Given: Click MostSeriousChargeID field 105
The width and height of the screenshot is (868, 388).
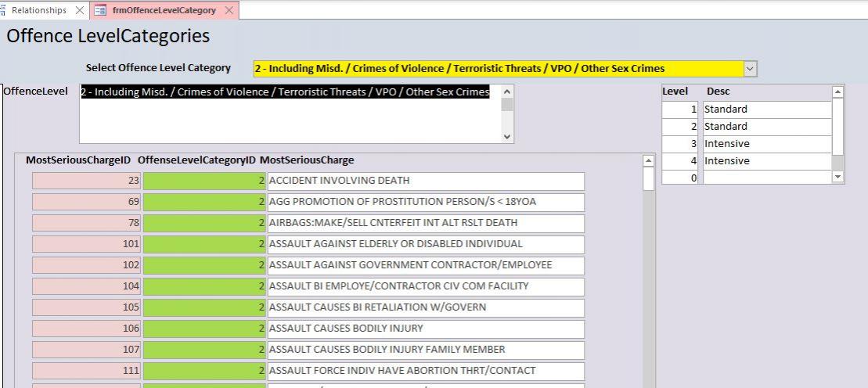Looking at the screenshot, I should pos(86,307).
